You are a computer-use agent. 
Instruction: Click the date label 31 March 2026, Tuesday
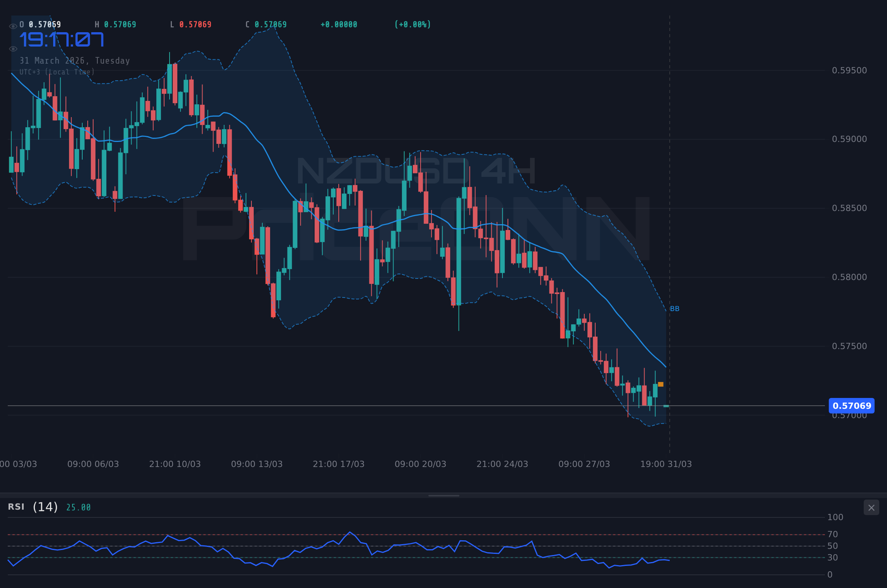pos(75,61)
